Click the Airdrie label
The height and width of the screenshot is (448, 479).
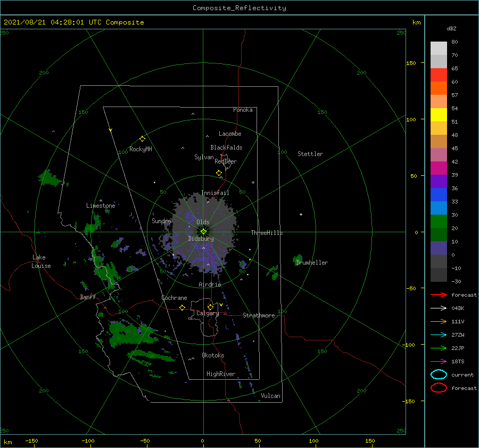(x=210, y=284)
